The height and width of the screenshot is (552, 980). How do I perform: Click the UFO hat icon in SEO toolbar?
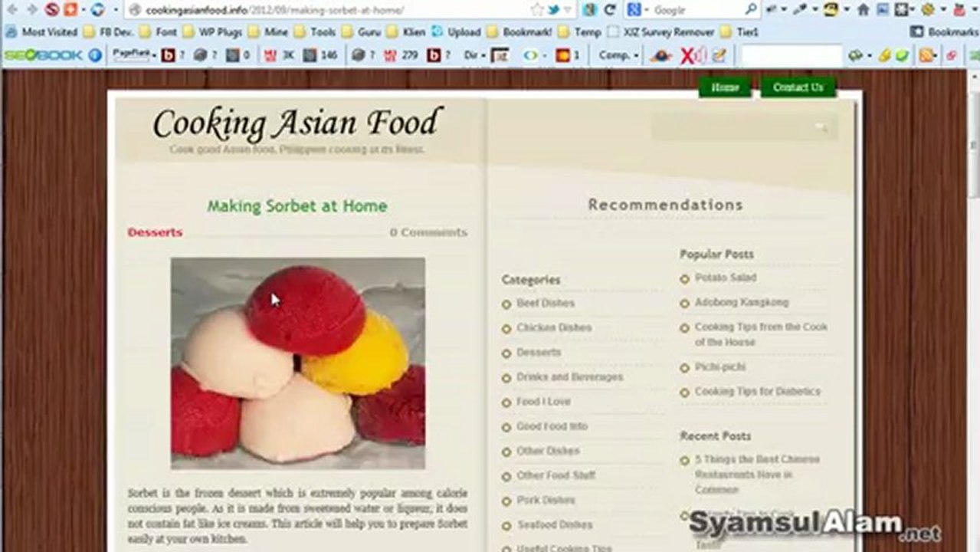click(660, 55)
